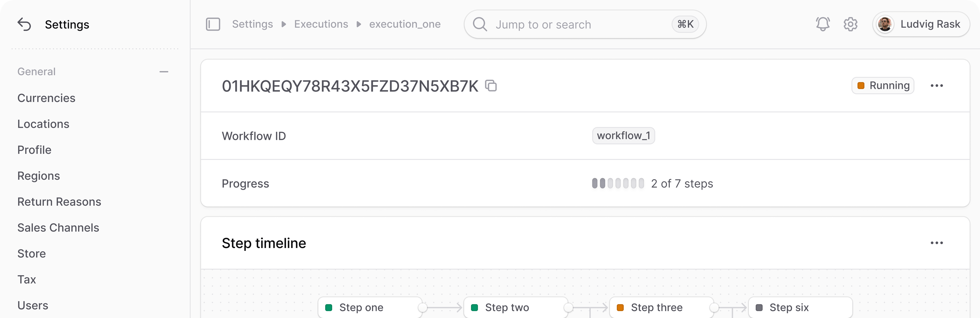
Task: Collapse the General section
Action: tap(164, 72)
